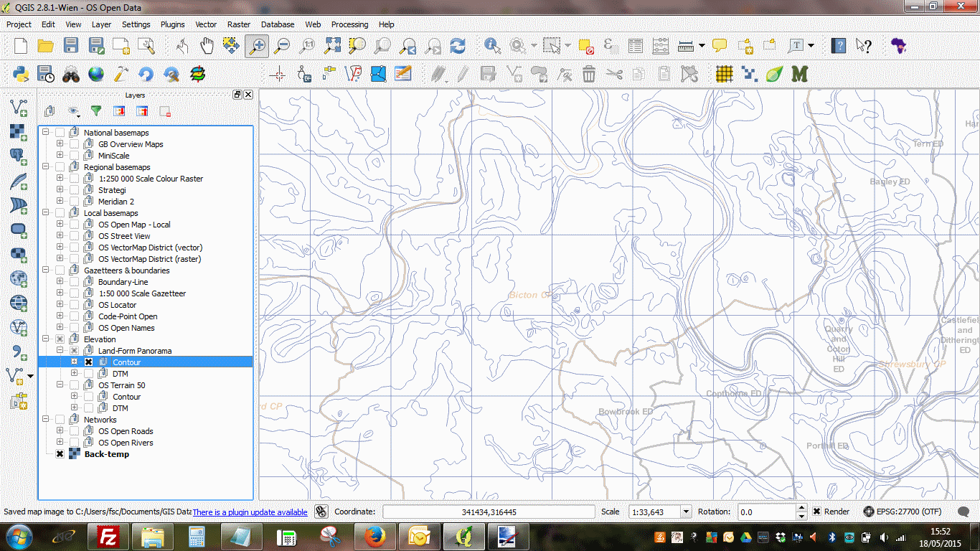Collapse the National basemaps group
The image size is (980, 551).
click(x=45, y=133)
